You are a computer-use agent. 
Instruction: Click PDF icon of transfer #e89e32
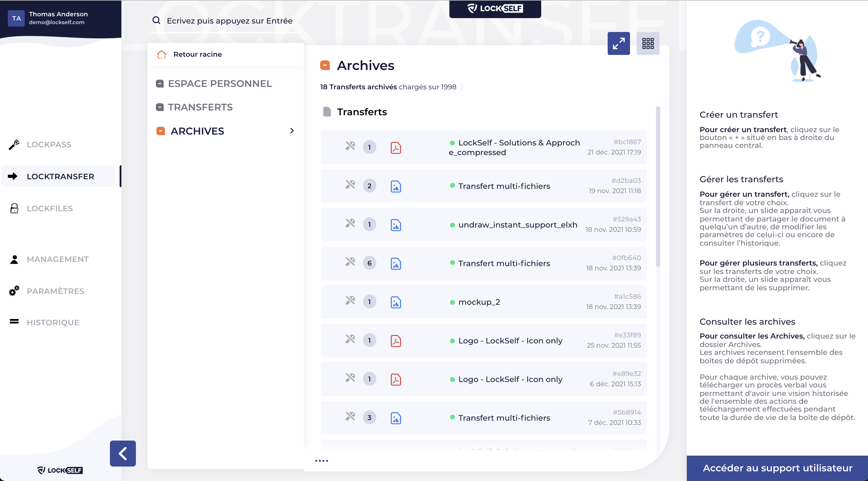pos(396,379)
